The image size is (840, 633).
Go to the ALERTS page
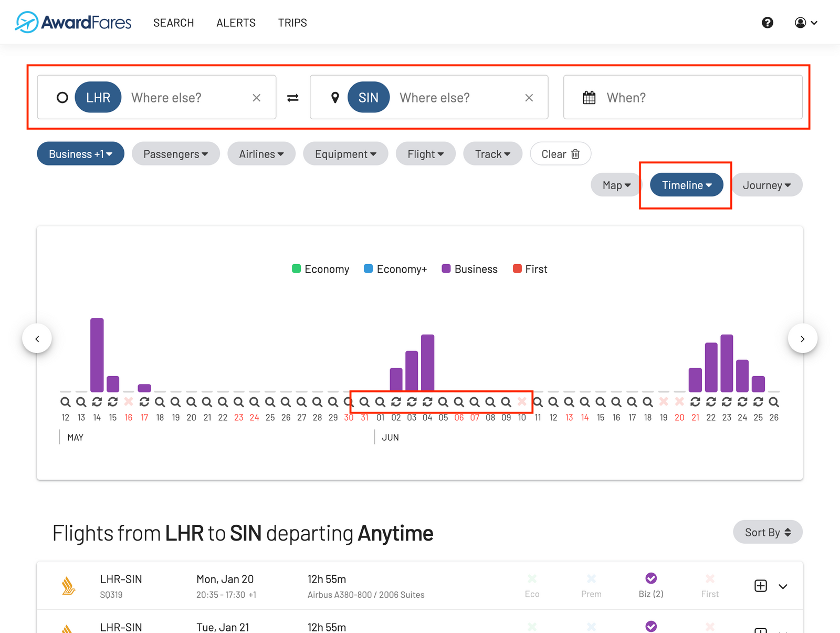tap(236, 23)
